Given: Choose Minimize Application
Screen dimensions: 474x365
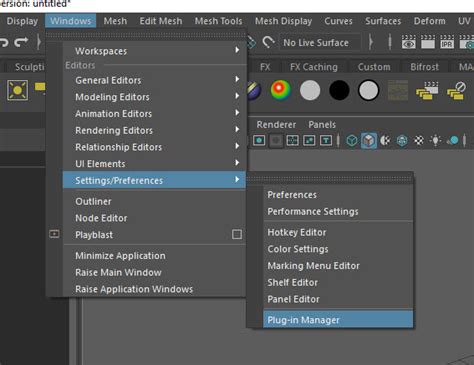Looking at the screenshot, I should tap(154, 256).
